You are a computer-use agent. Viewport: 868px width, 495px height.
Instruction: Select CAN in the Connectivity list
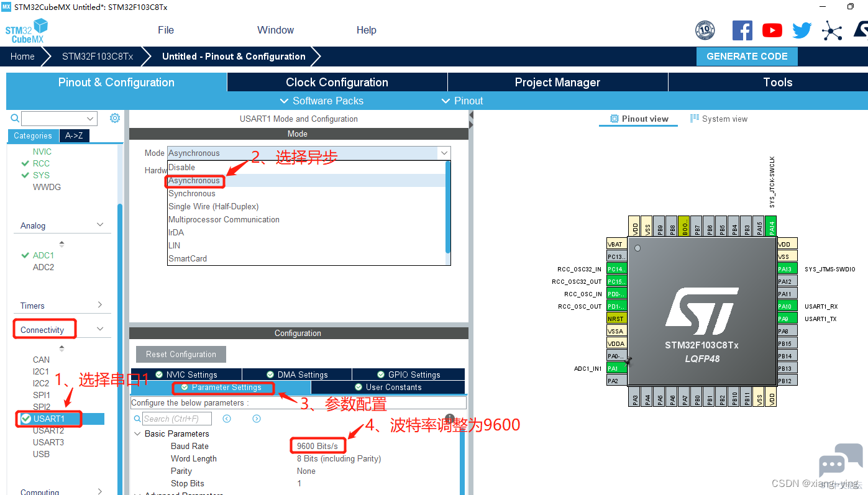pyautogui.click(x=41, y=360)
